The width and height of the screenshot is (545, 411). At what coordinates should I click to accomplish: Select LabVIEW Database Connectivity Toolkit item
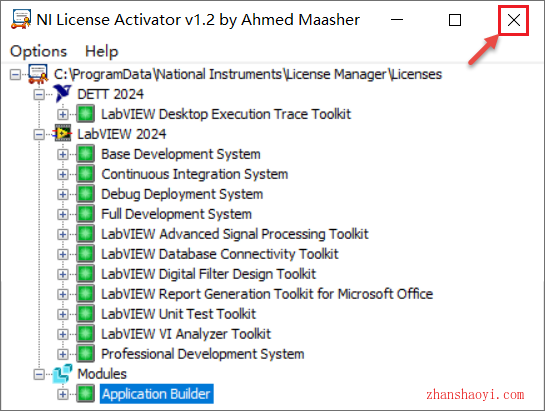tap(220, 254)
